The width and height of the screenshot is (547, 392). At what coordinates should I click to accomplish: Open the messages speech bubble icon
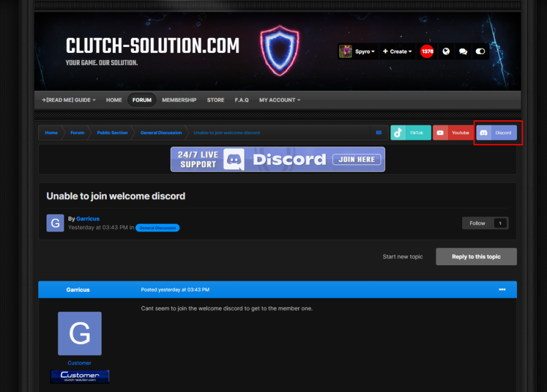pyautogui.click(x=463, y=51)
